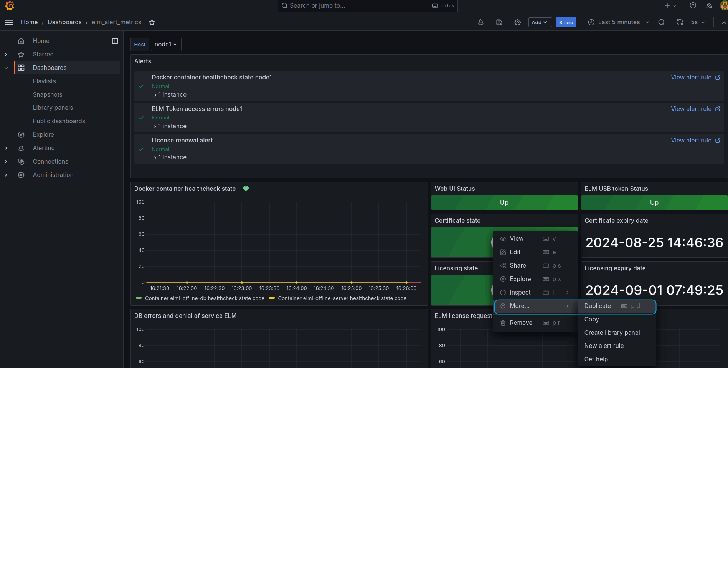
Task: Collapse the Dashboards section in sidebar
Action: [6, 68]
